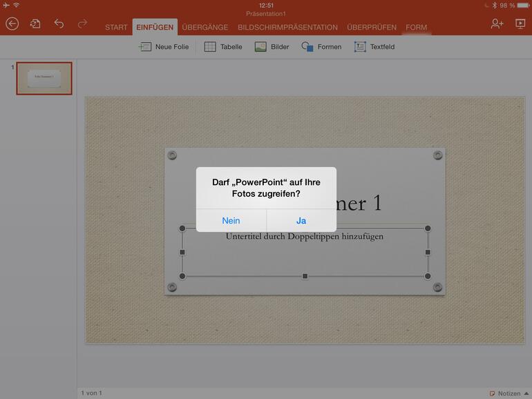Add a Textfeld text box

[x=374, y=47]
